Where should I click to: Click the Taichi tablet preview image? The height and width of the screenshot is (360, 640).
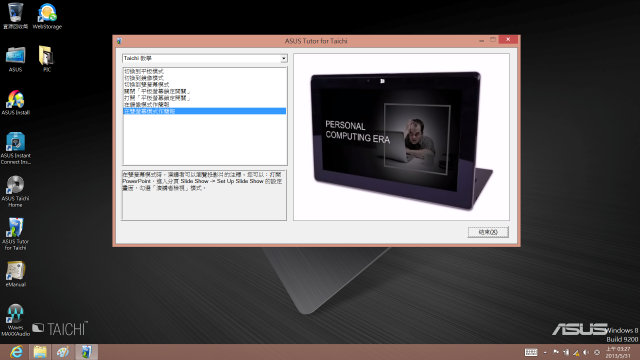coord(401,137)
